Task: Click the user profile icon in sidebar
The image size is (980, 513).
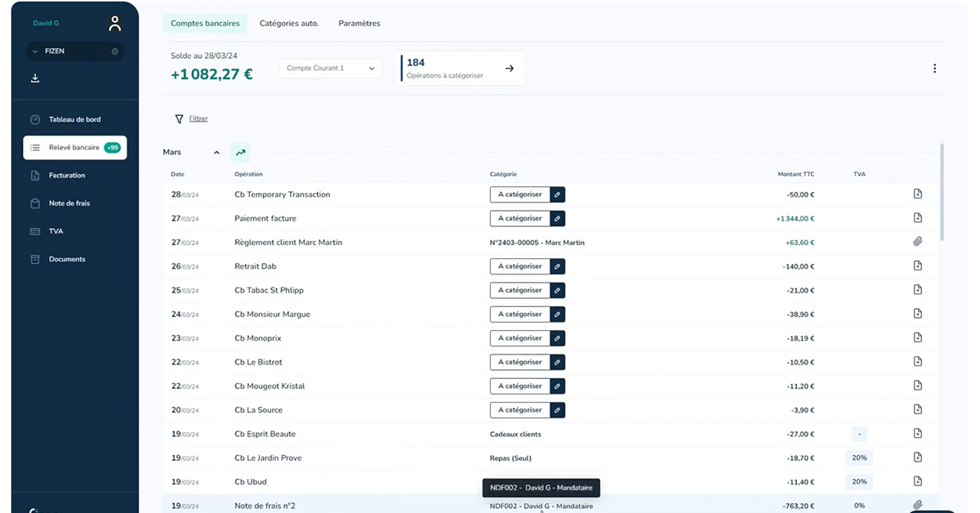Action: [x=115, y=24]
